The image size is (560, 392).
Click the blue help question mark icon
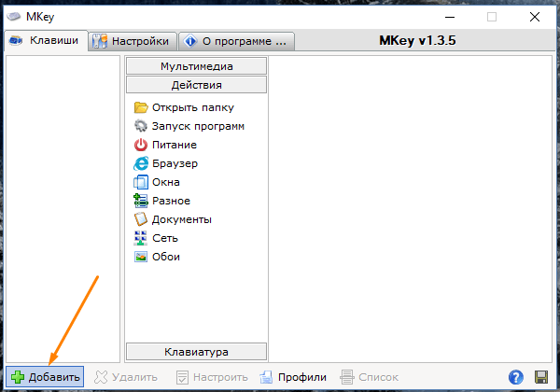[516, 377]
